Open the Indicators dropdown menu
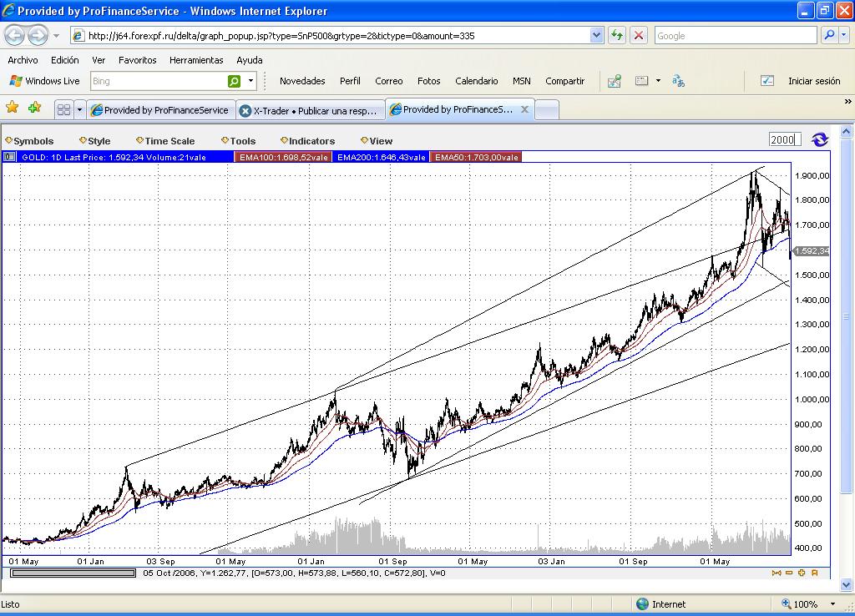This screenshot has height=616, width=855. [308, 141]
